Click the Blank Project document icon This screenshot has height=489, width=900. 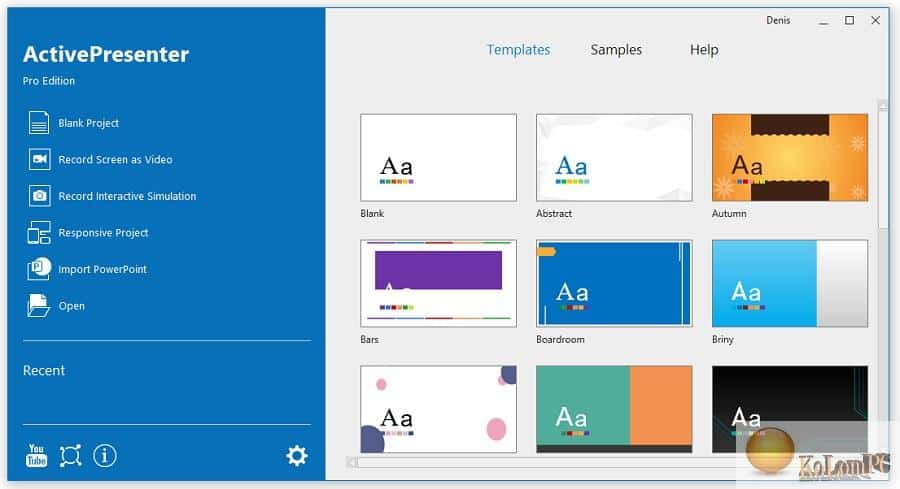[39, 123]
